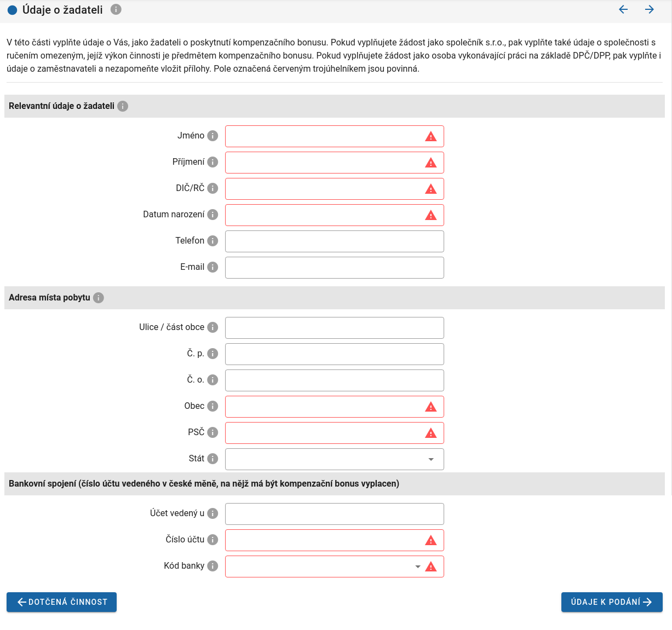Viewport: 672px width, 630px height.
Task: Focus the Ulice / část obce field
Action: [x=334, y=328]
